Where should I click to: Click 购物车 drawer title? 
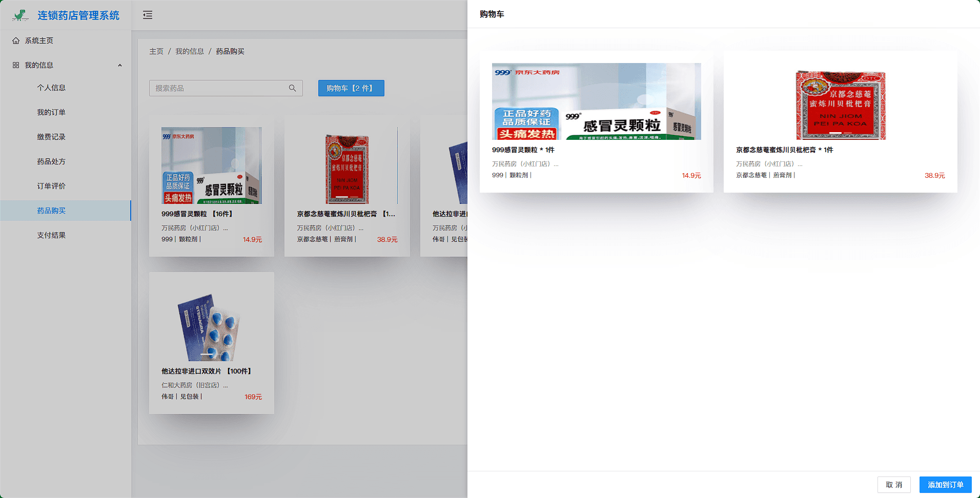(492, 14)
